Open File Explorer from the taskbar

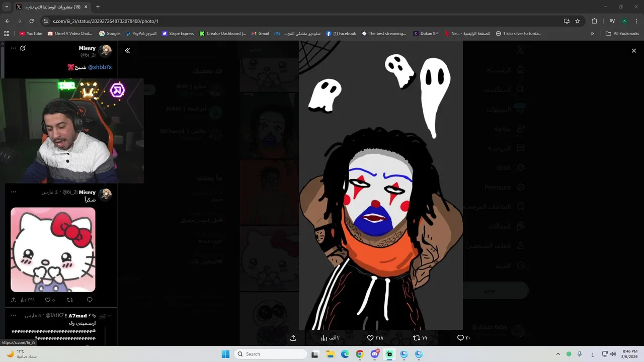330,354
